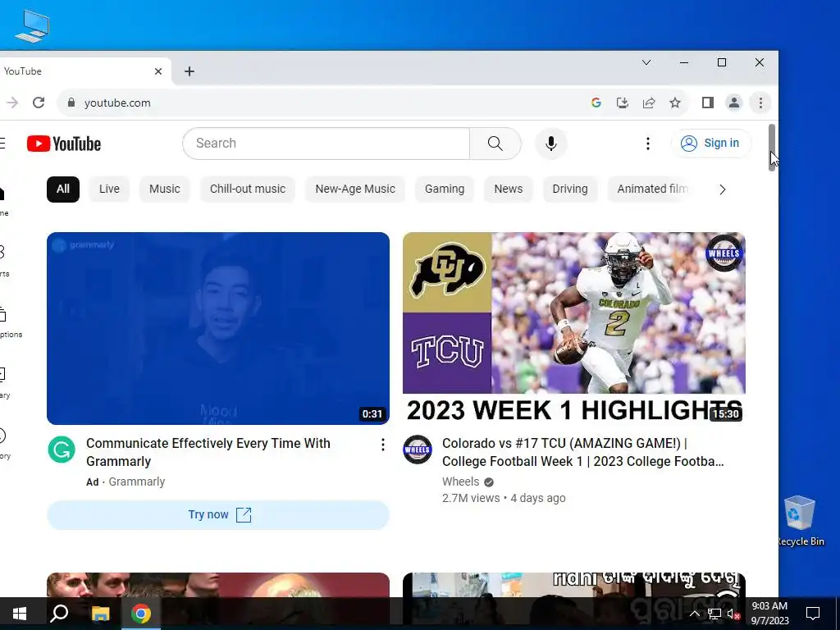Select the All filter chip
Image resolution: width=840 pixels, height=630 pixels.
point(63,189)
